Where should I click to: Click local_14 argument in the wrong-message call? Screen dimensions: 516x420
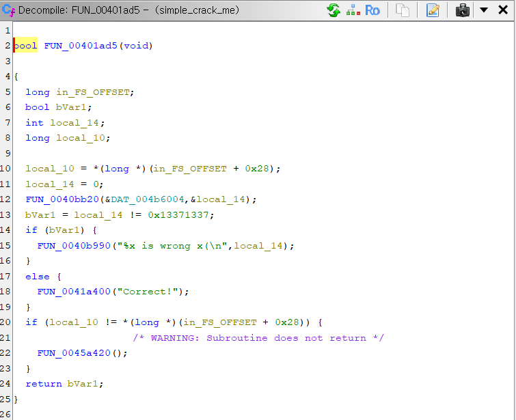tap(258, 246)
